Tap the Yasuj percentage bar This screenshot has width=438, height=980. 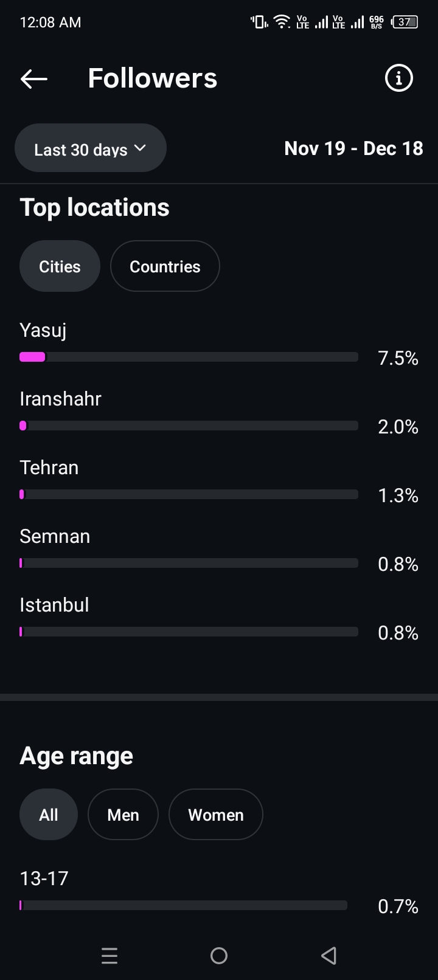pyautogui.click(x=189, y=357)
